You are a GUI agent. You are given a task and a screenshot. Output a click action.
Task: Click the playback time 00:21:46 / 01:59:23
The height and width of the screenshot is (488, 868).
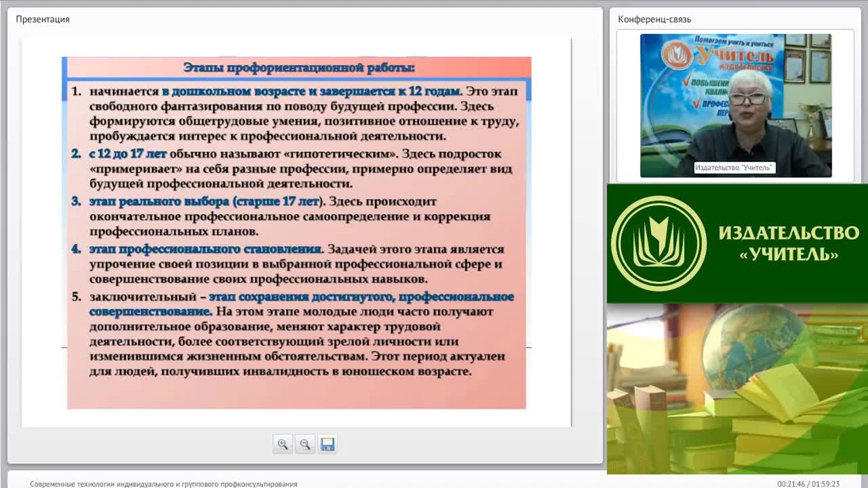pos(808,484)
